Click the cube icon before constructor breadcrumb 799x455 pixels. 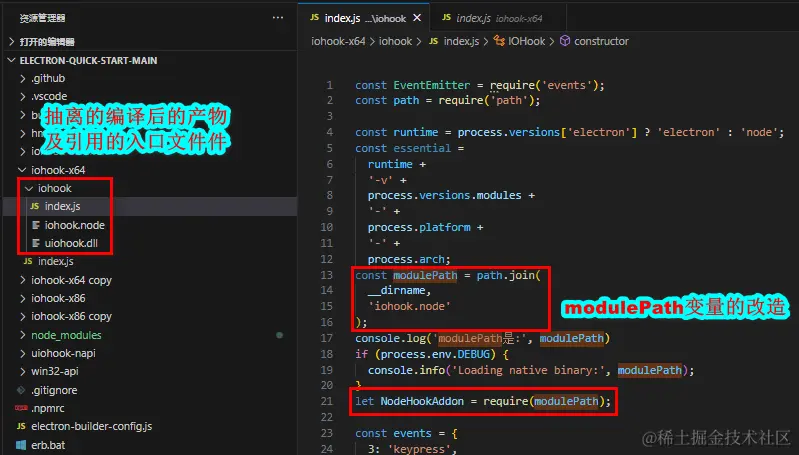coord(565,41)
